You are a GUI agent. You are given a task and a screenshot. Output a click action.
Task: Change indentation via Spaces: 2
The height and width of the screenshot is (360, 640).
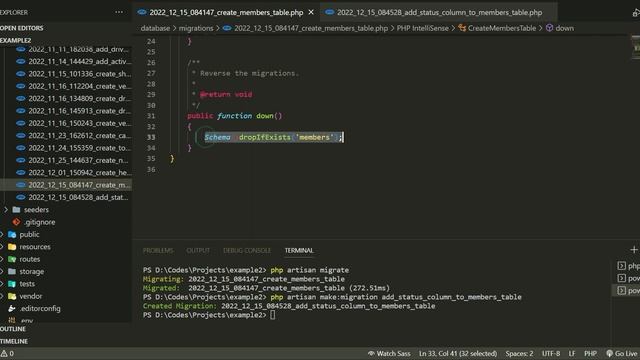pos(519,353)
